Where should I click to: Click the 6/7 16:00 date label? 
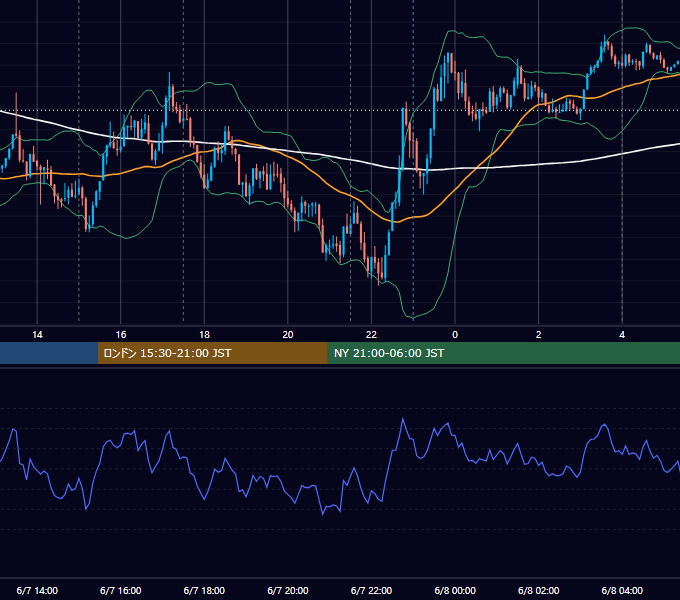coord(121,590)
